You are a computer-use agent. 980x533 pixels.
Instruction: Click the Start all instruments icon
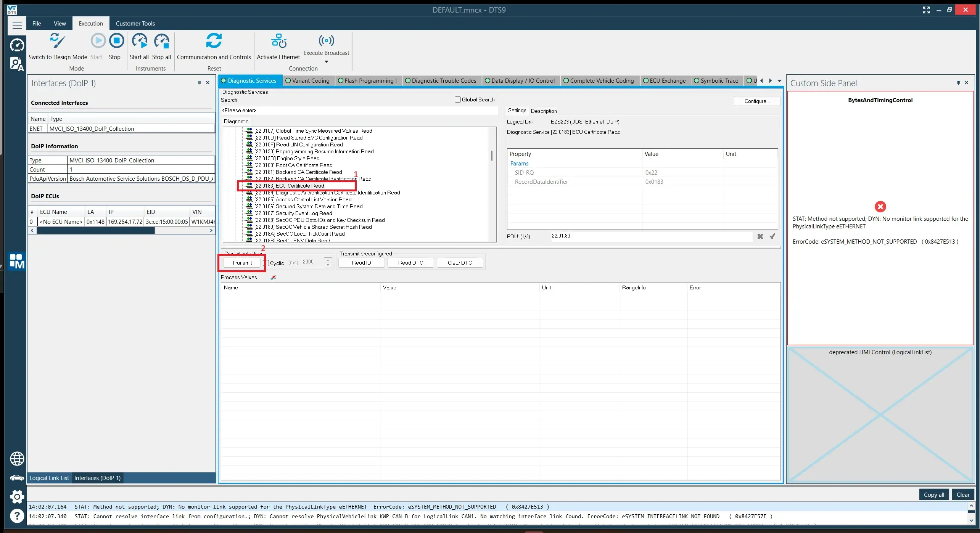coord(139,41)
